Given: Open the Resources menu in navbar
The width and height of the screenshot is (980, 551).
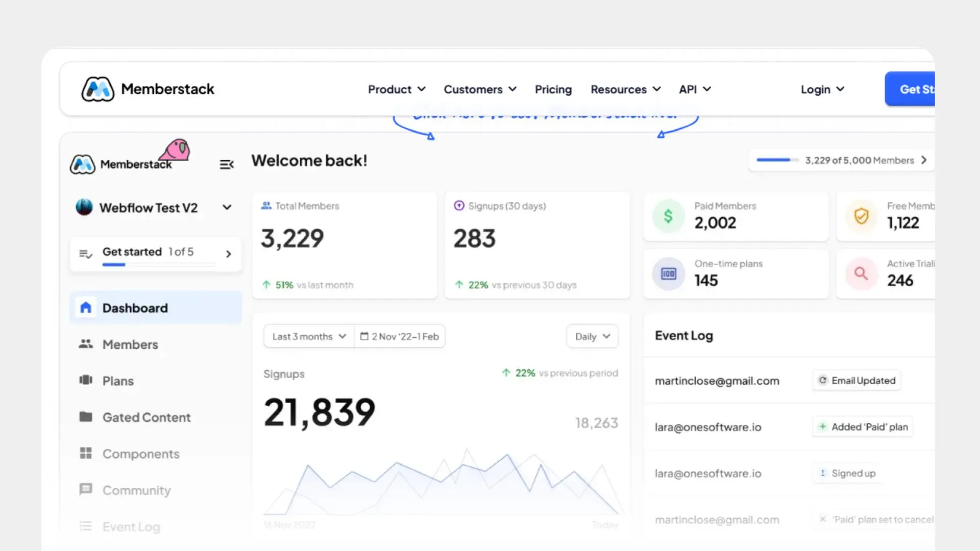Looking at the screenshot, I should click(625, 89).
